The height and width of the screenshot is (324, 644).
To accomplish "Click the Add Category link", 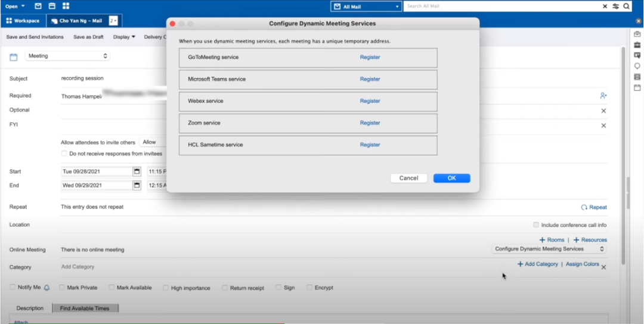I will (x=538, y=264).
